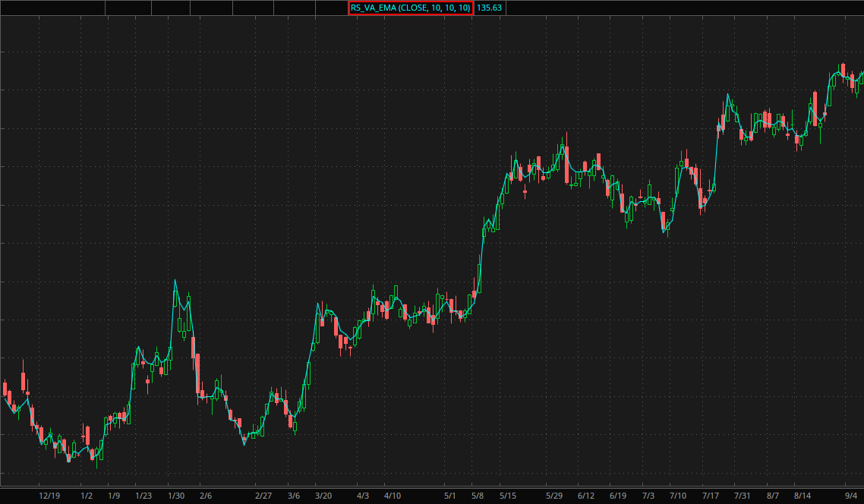Click the 2/6 date on axis
Screen dimensions: 864x504
pos(206,496)
